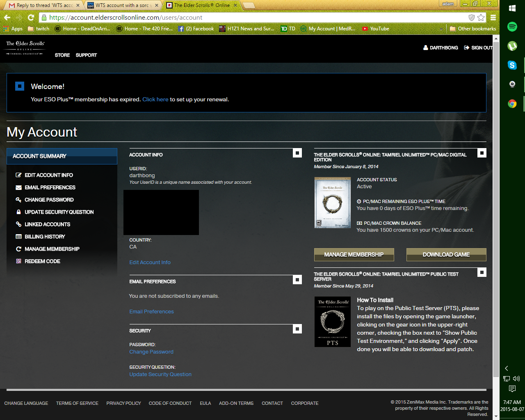Collapse the PC/Mac Digital Edition panel toggle
The width and height of the screenshot is (525, 420).
point(482,153)
